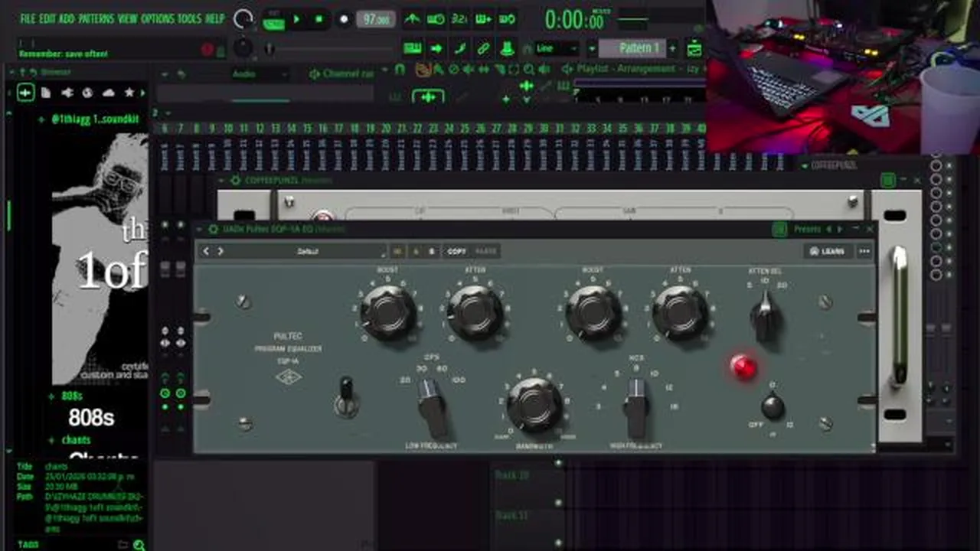Toggle the loop recording icon

point(507,19)
